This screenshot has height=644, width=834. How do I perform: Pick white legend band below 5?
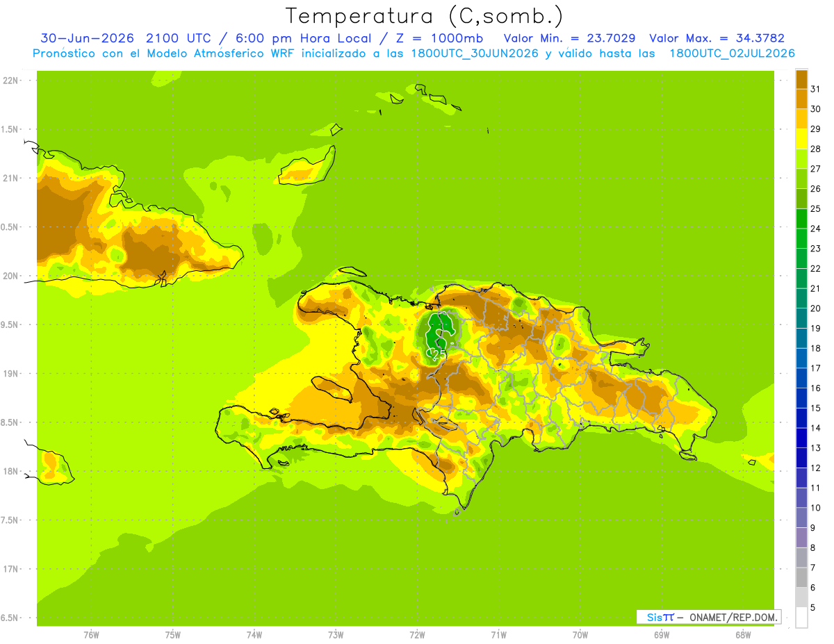click(801, 618)
